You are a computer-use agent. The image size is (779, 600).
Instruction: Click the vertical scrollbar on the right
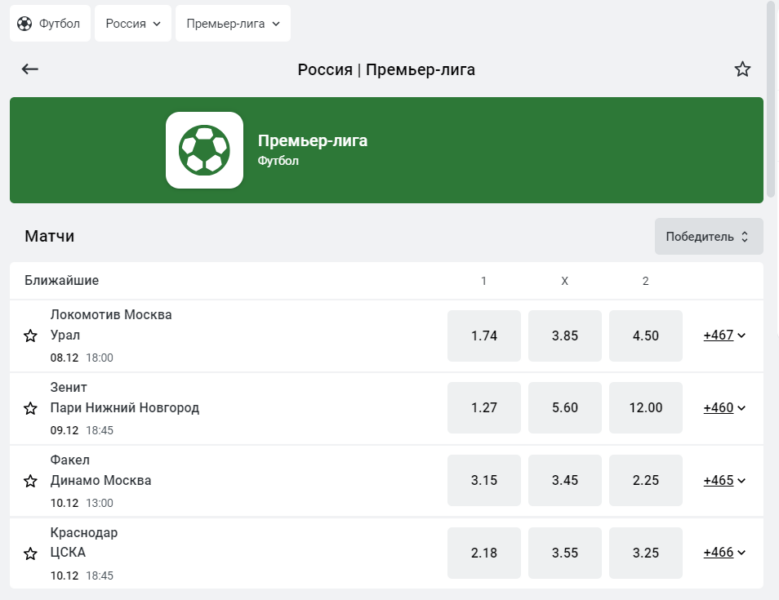pyautogui.click(x=771, y=100)
